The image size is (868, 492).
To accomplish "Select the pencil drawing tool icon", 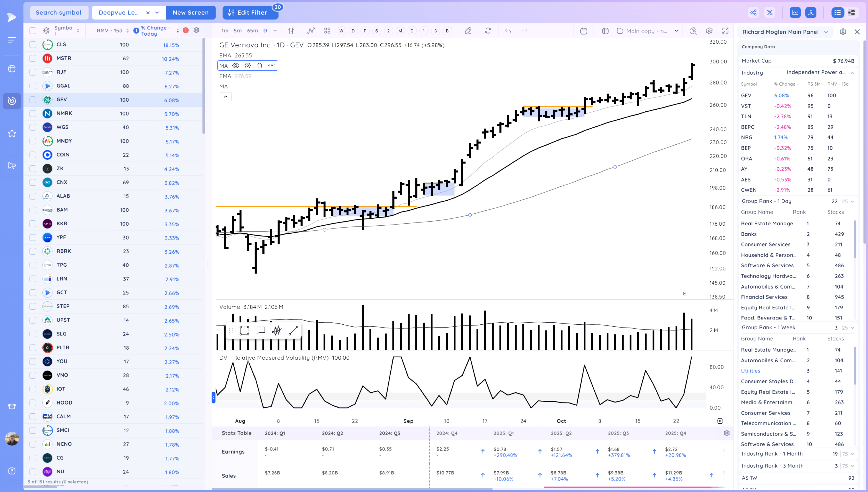I will (x=468, y=31).
